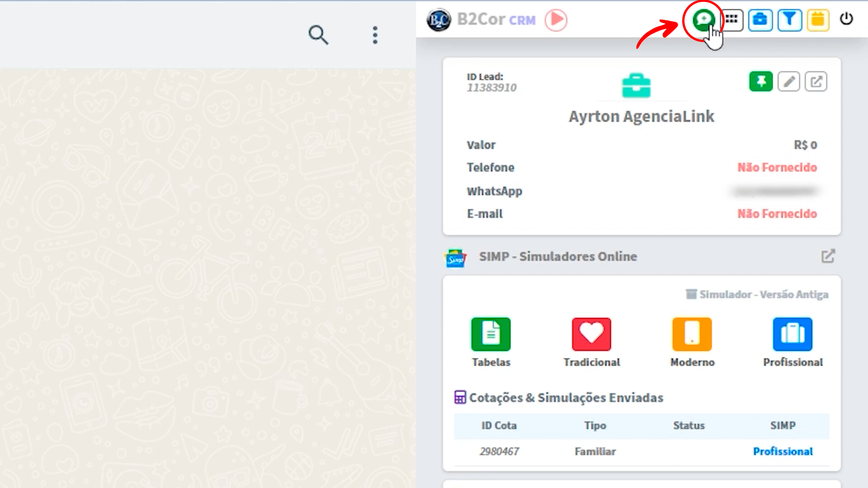Click the pink play button near B2Cor CRM

pos(556,20)
